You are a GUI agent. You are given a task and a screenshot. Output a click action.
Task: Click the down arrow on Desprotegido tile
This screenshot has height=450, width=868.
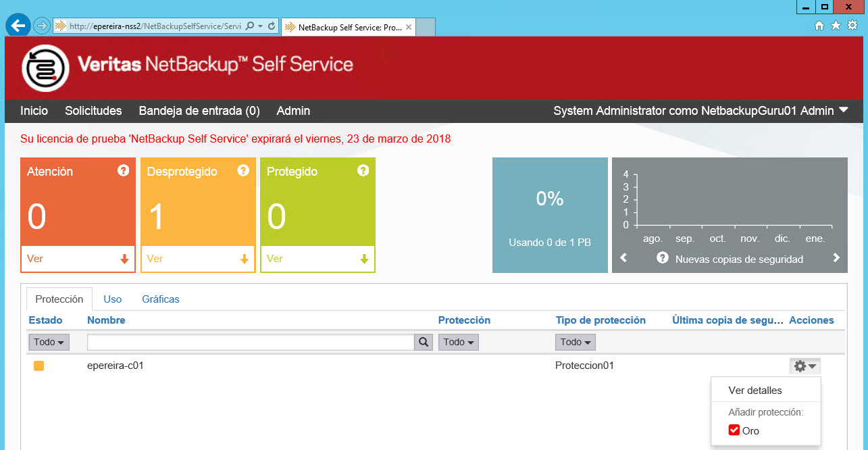(244, 259)
